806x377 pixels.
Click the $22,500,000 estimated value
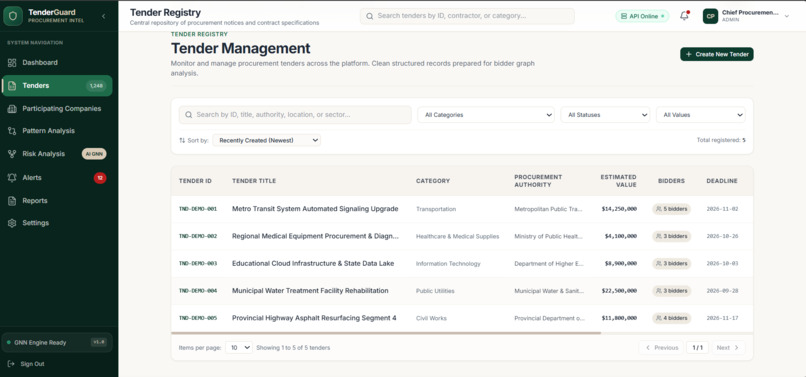click(x=619, y=291)
